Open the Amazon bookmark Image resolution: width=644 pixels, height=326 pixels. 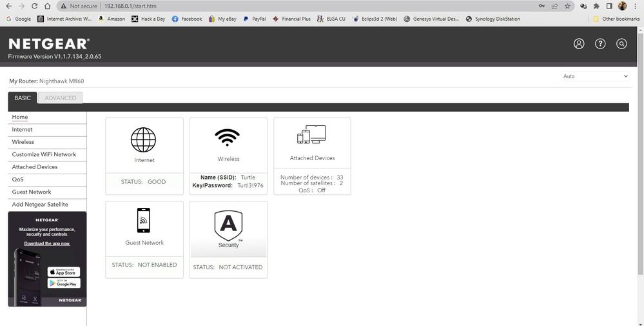coord(112,19)
